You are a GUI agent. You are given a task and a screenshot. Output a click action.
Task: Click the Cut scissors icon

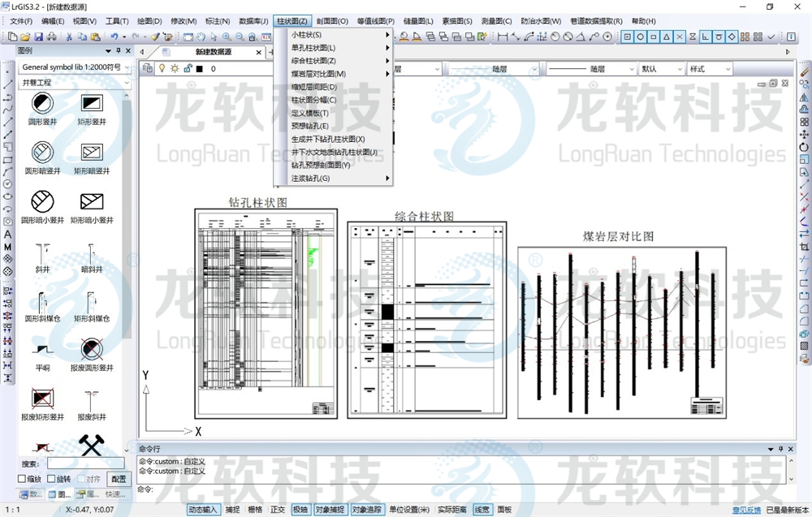tap(69, 37)
